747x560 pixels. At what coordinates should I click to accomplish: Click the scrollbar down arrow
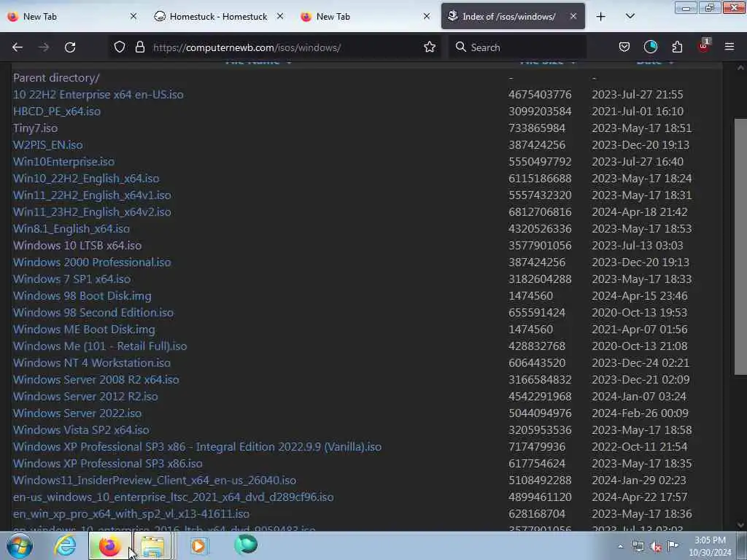(740, 525)
